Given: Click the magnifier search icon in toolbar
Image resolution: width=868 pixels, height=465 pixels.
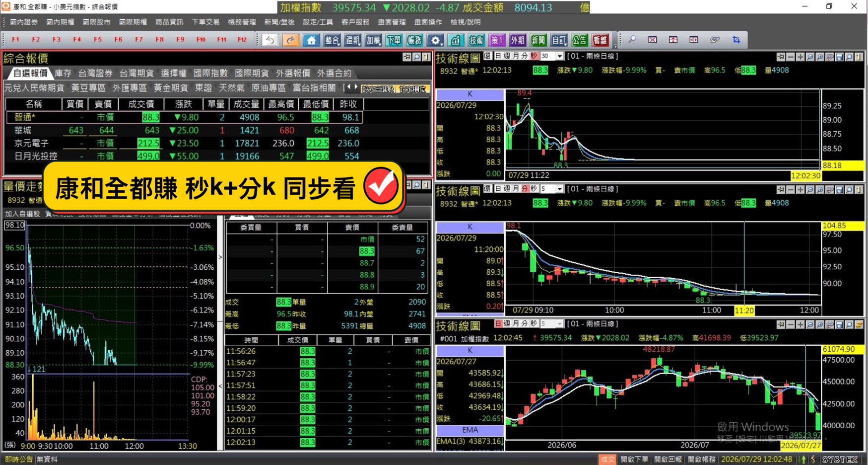Looking at the screenshot, I should [x=632, y=40].
